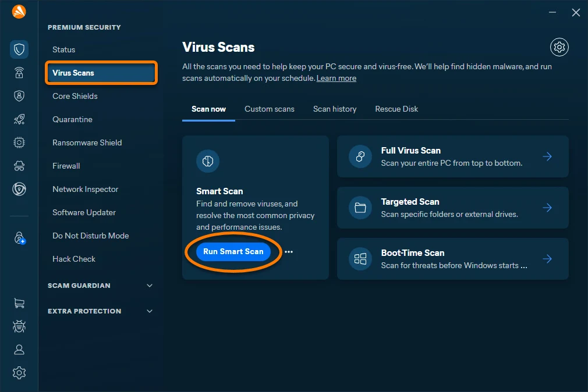
Task: Switch to the Scan history tab
Action: (x=335, y=109)
